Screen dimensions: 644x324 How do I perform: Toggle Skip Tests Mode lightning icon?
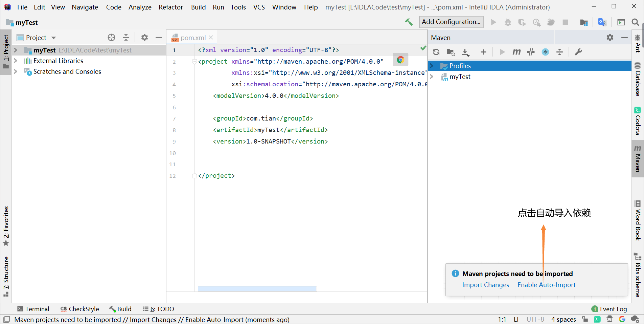point(545,52)
